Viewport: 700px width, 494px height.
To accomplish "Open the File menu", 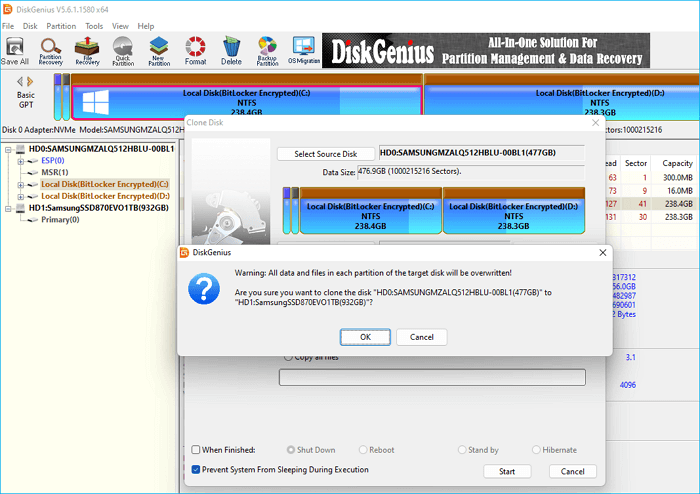I will (x=8, y=26).
